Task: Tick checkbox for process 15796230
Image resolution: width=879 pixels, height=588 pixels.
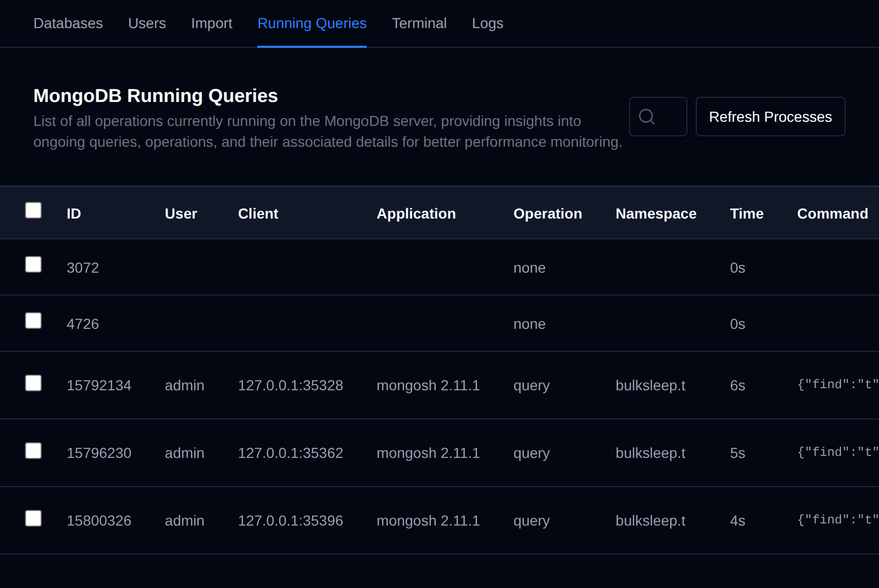Action: pyautogui.click(x=33, y=451)
